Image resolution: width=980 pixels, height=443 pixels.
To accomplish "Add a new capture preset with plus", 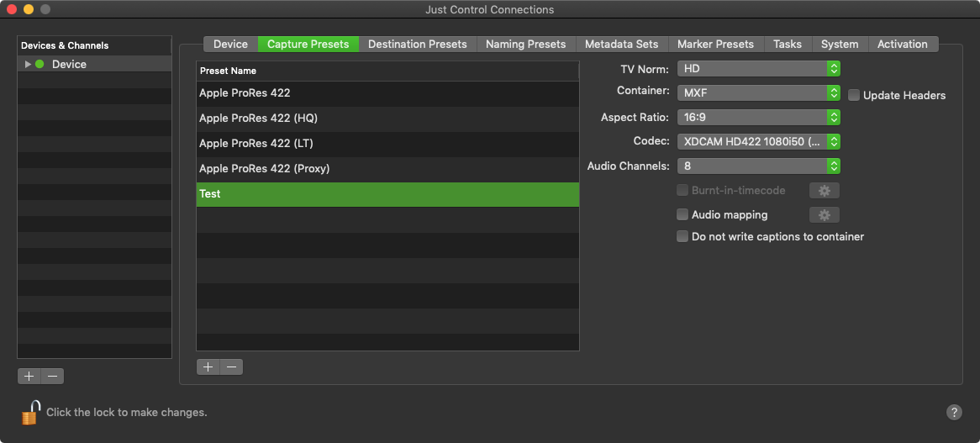I will coord(208,367).
